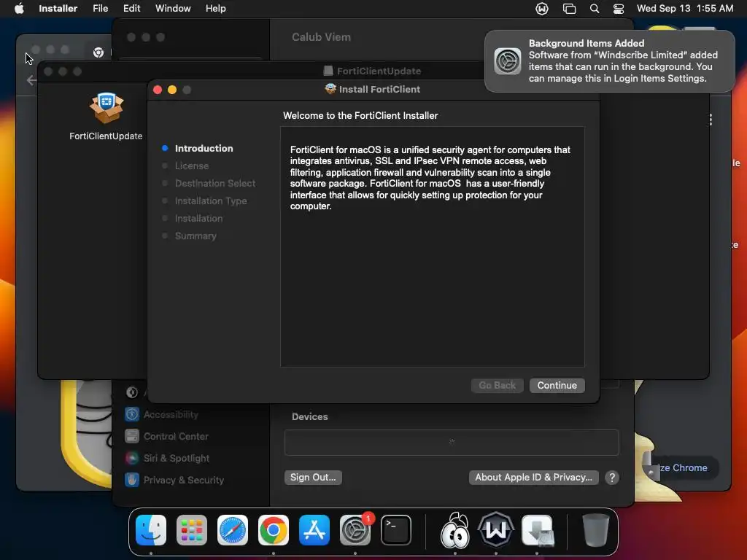Click the Windscribe menu bar icon
The width and height of the screenshot is (747, 560).
(542, 9)
